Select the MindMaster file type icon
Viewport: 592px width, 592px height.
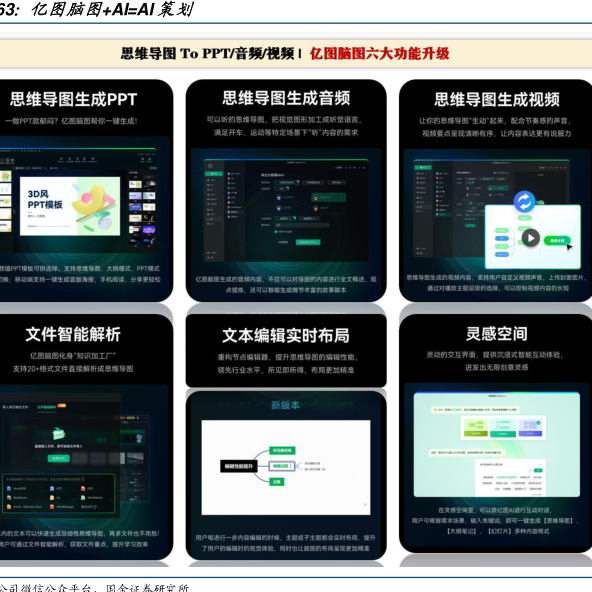83,498
